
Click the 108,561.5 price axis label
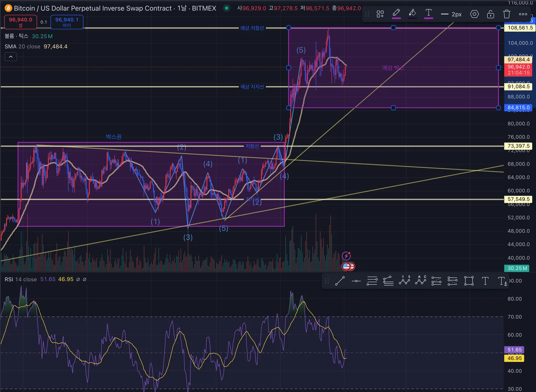click(x=520, y=28)
